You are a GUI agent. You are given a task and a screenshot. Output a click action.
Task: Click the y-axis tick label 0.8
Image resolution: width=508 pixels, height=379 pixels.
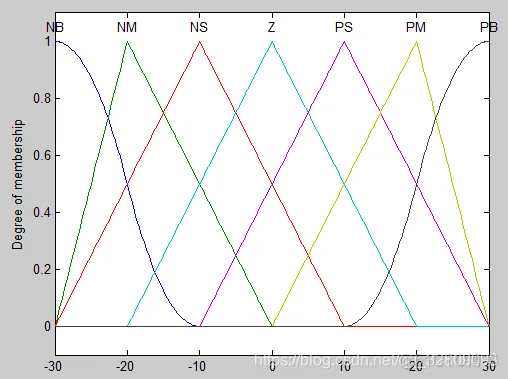click(42, 99)
